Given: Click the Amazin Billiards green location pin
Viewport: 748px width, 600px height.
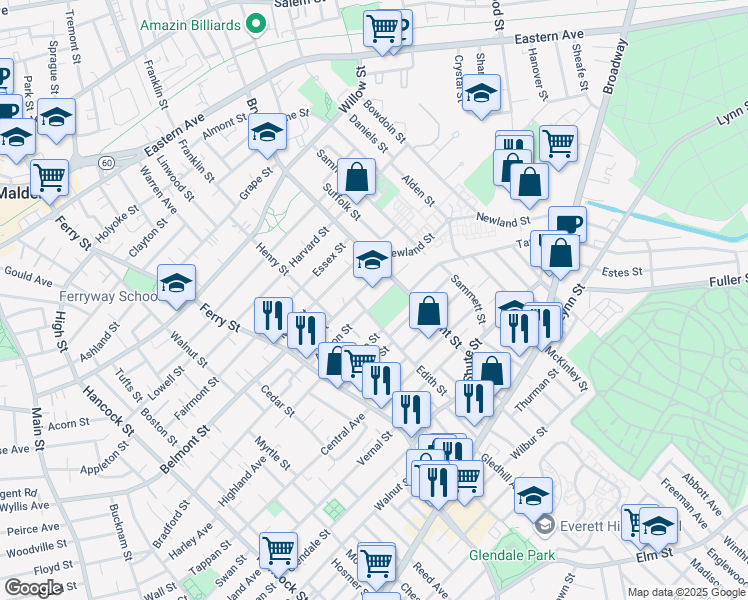Looking at the screenshot, I should coord(256,23).
